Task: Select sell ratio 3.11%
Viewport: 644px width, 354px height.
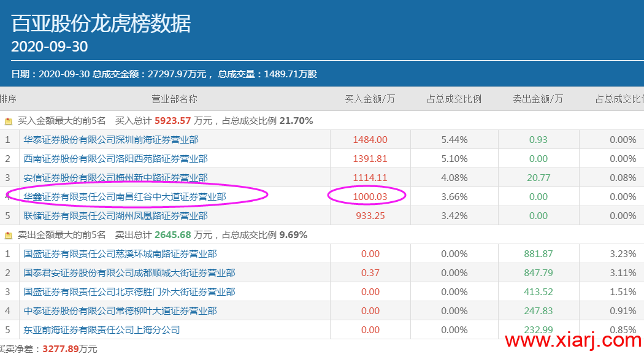Action: pyautogui.click(x=623, y=272)
